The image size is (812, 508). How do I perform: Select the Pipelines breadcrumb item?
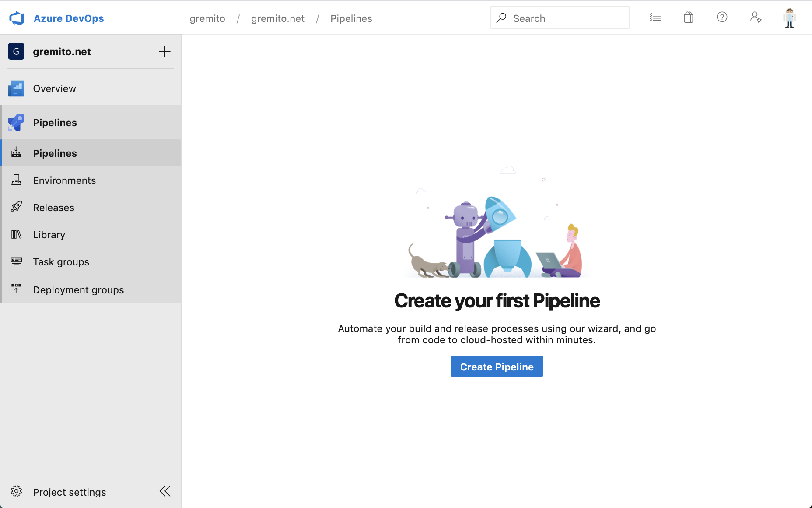[x=351, y=18]
